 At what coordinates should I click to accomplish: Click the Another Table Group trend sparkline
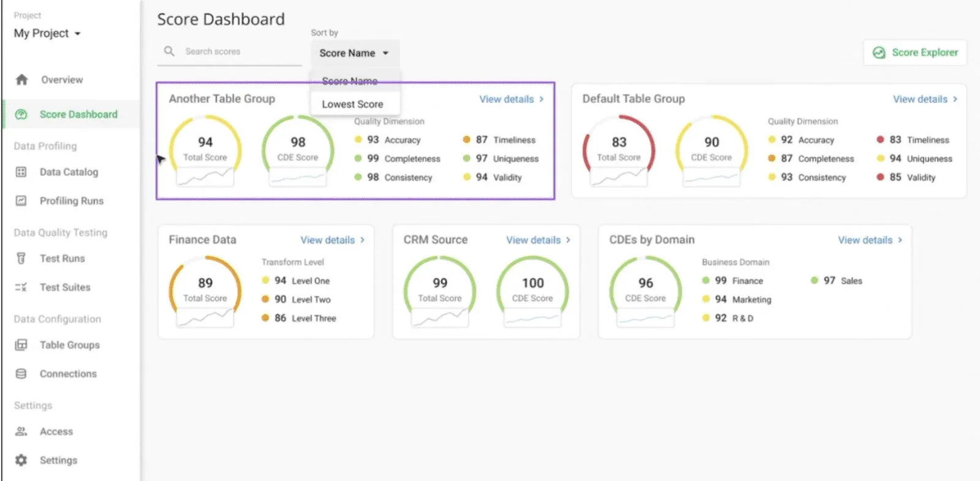[x=205, y=178]
